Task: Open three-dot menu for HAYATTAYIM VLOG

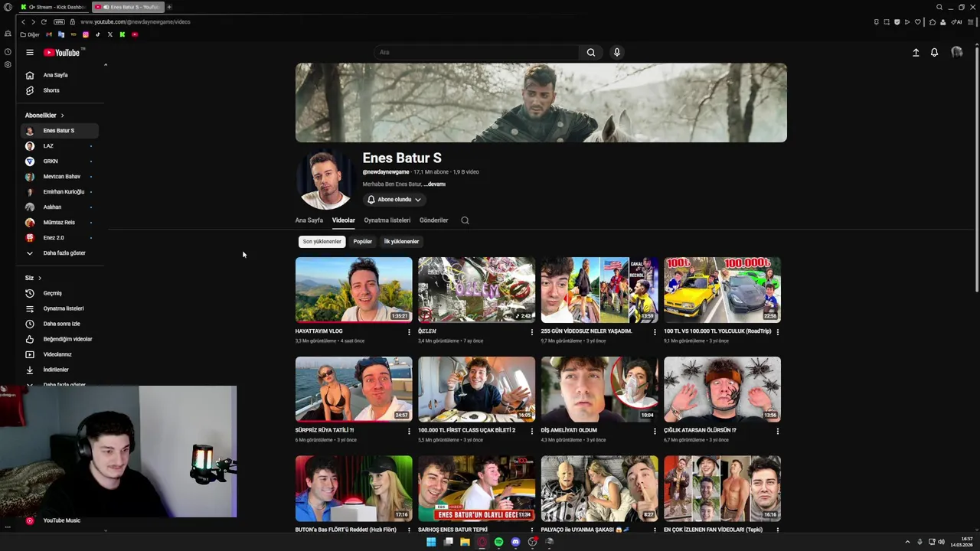Action: (x=409, y=331)
